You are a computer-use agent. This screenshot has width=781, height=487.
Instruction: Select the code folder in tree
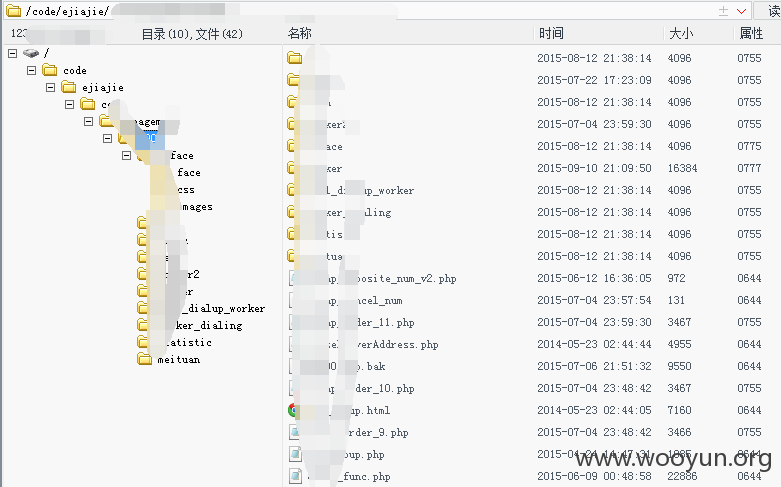tap(75, 71)
